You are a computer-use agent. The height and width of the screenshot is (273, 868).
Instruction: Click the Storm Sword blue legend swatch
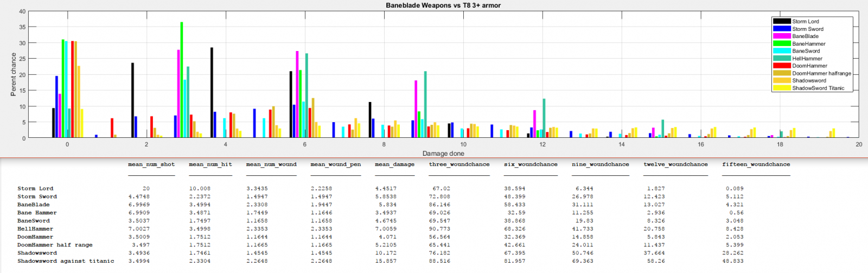coord(782,29)
